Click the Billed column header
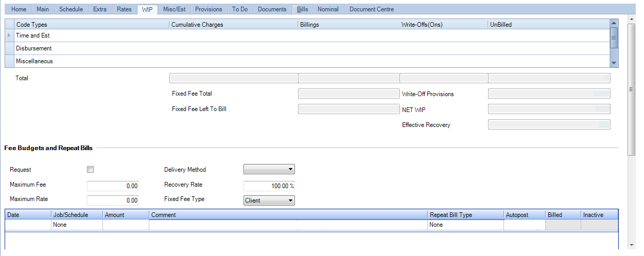Viewport: 644px width, 256px height. pyautogui.click(x=563, y=215)
